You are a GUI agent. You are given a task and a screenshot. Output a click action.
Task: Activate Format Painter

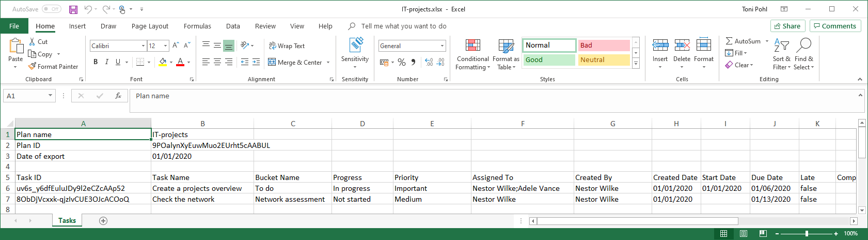53,66
